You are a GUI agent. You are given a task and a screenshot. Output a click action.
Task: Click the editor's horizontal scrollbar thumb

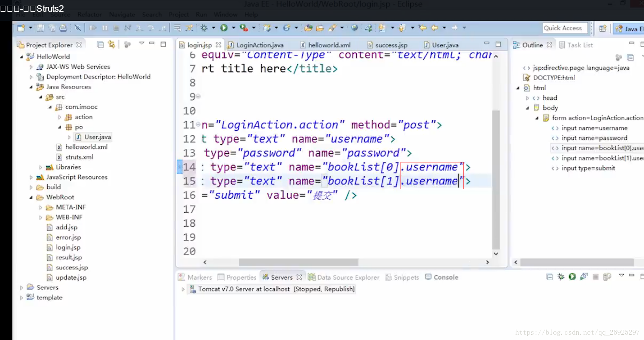[299, 262]
